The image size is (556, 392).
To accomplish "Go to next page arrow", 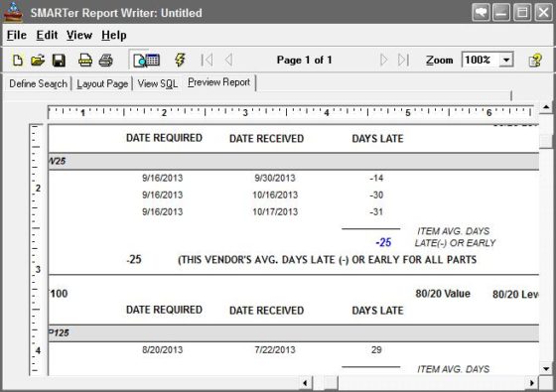I will click(383, 60).
